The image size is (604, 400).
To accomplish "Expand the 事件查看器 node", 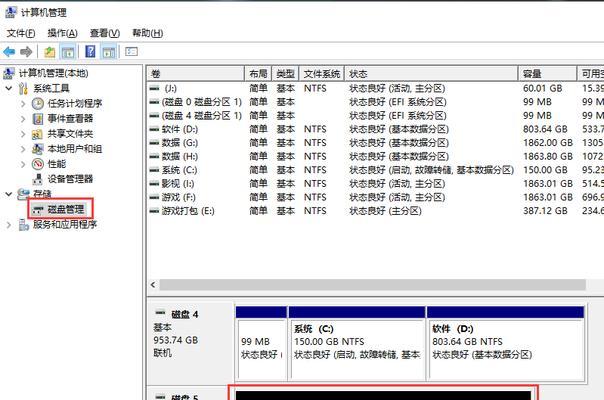I will [23, 119].
